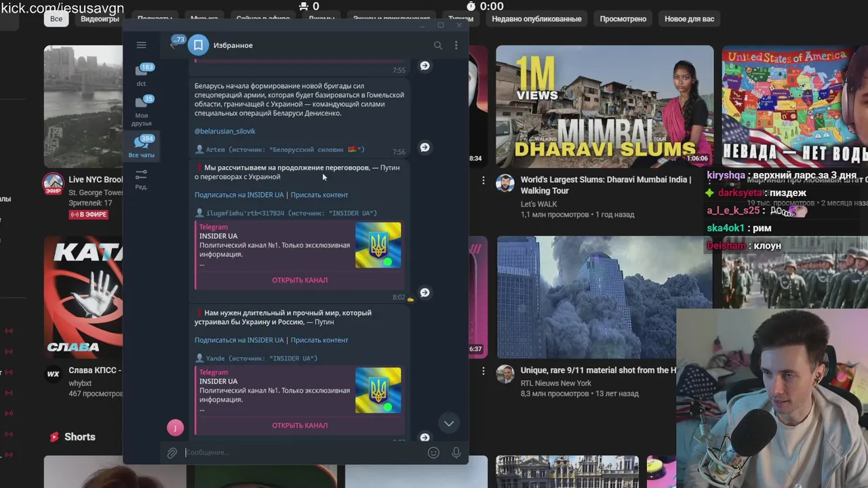
Task: Open Telegram hamburger main menu
Action: [x=141, y=45]
